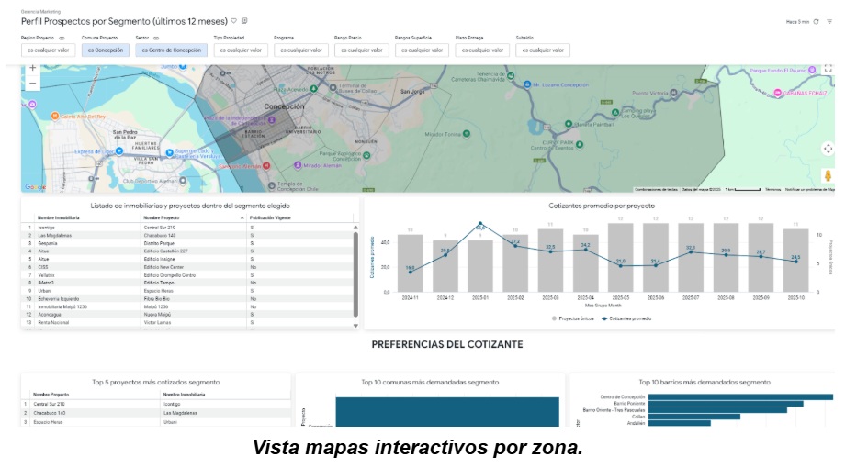
Task: Click 'Echeverría Izquierdo' inmobiliaria cell
Action: (58, 299)
